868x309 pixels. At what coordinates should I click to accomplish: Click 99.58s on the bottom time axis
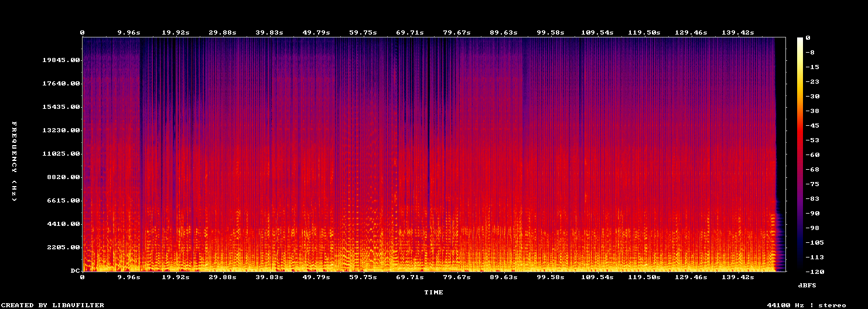(x=551, y=277)
